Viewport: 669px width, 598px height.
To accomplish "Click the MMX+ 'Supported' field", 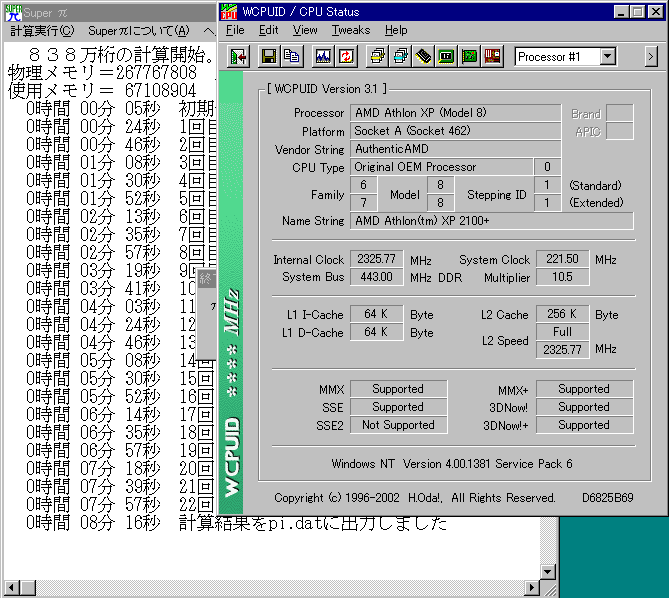I will pos(585,389).
